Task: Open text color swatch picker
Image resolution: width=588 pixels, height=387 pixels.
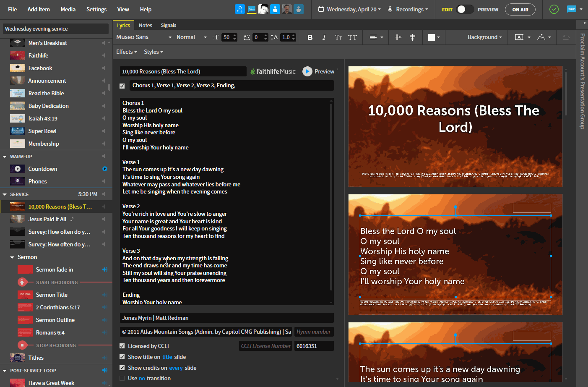Action: (x=434, y=37)
